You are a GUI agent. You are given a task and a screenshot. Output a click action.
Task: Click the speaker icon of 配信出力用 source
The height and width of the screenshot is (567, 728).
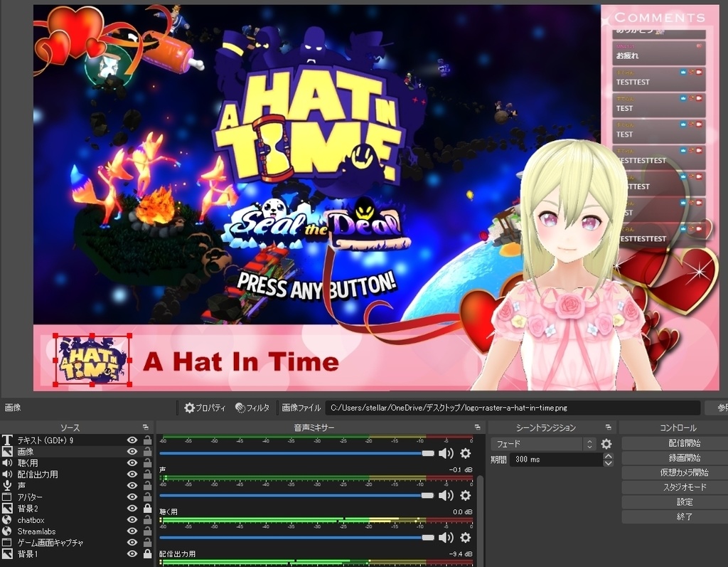(x=7, y=474)
